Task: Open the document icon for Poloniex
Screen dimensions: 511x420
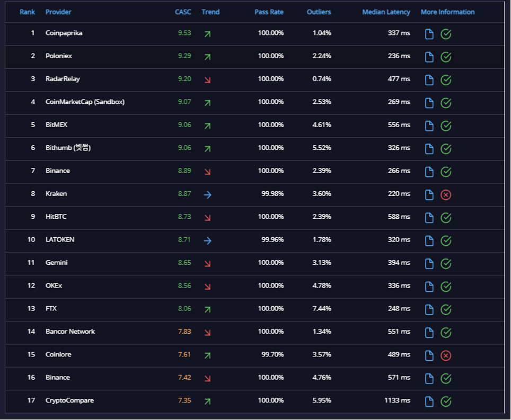Action: point(429,57)
